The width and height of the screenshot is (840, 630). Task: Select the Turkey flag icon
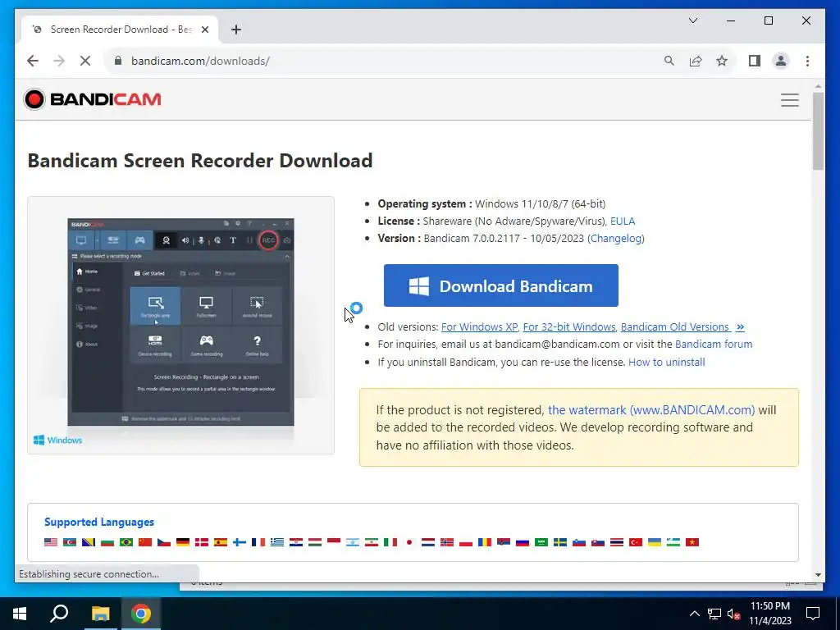click(x=636, y=542)
